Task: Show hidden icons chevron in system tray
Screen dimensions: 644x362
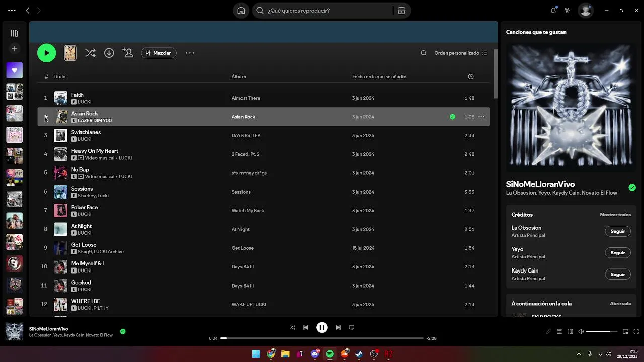Action: (x=579, y=354)
